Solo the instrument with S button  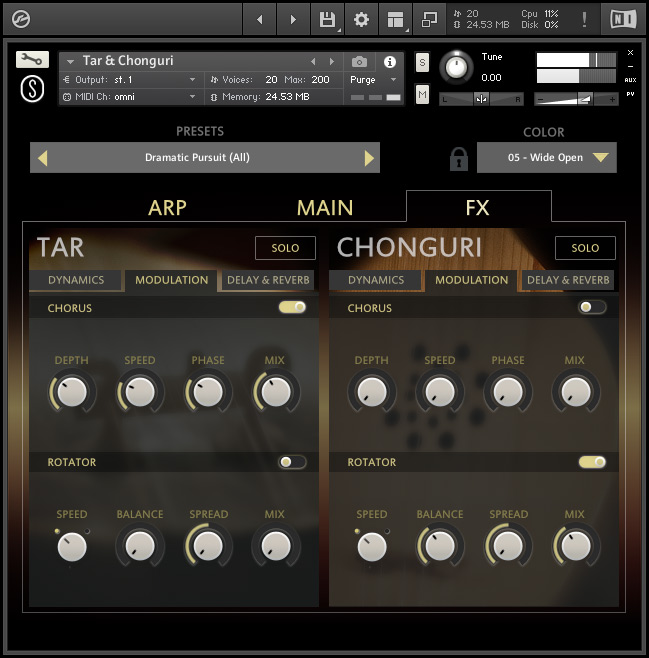(x=422, y=63)
